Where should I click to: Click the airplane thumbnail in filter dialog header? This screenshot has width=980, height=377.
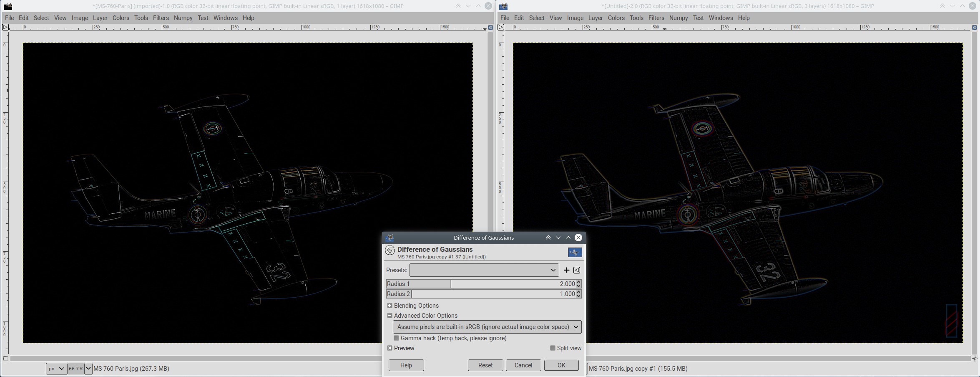[575, 252]
